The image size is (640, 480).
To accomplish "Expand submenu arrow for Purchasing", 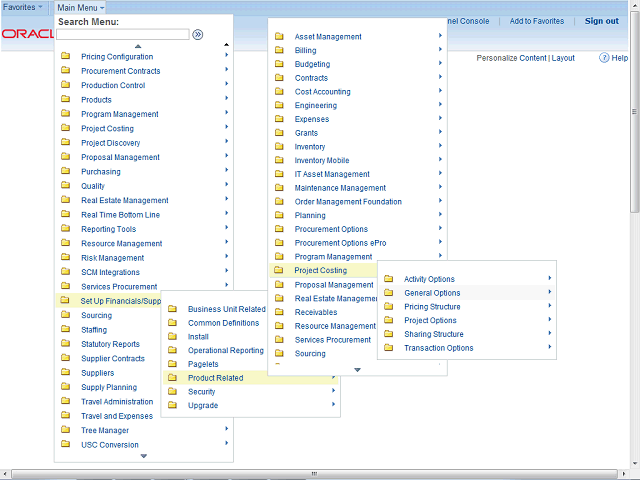I will (x=227, y=170).
